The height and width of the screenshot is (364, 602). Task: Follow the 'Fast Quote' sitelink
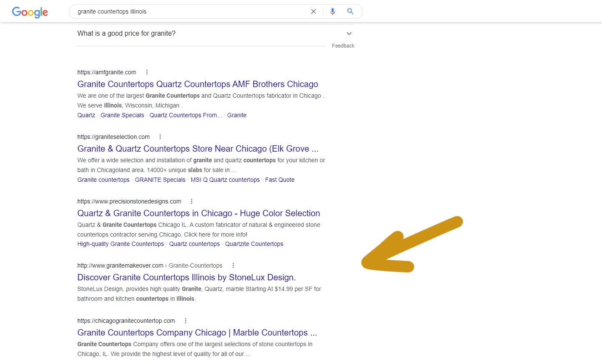coord(280,180)
